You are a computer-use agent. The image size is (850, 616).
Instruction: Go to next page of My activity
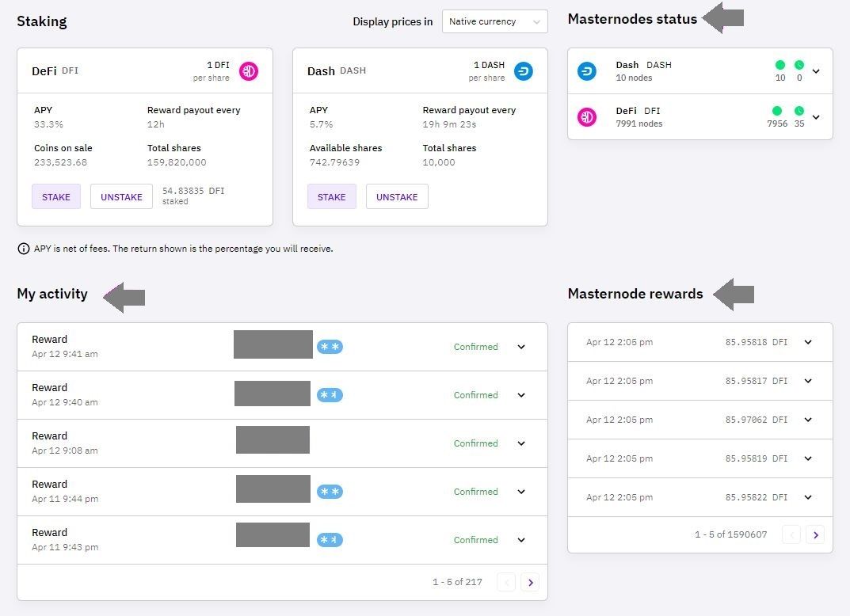coord(530,583)
